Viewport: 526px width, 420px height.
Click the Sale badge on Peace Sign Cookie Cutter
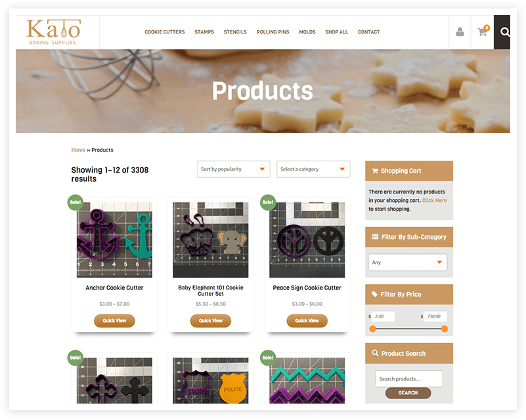pos(268,203)
